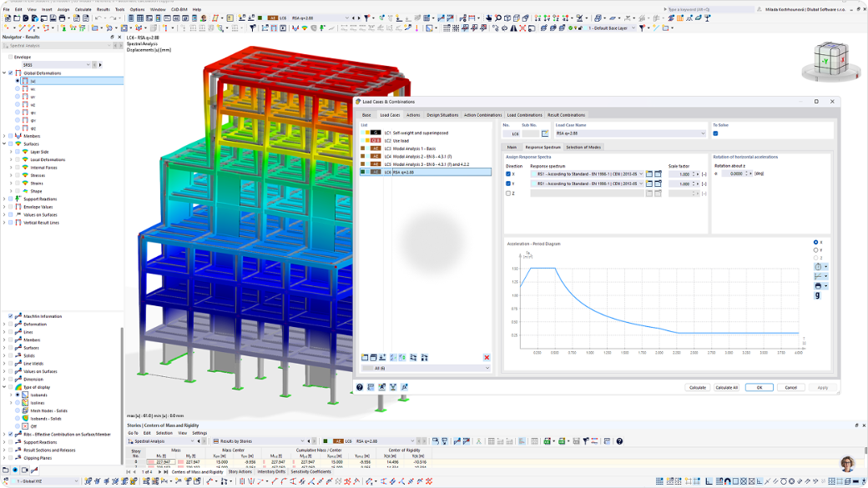Viewport: 868px width, 488px height.
Task: Click help question mark icon in dialog footer
Action: point(360,387)
